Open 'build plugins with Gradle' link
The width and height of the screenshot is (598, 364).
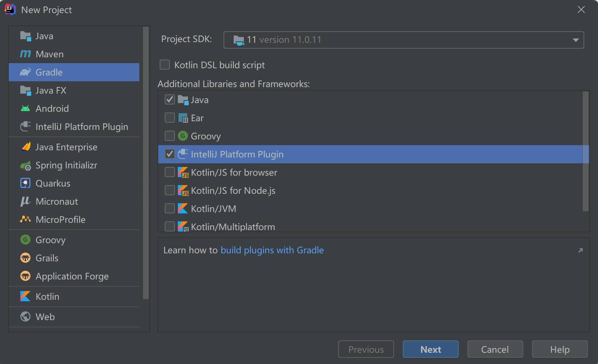coord(272,250)
